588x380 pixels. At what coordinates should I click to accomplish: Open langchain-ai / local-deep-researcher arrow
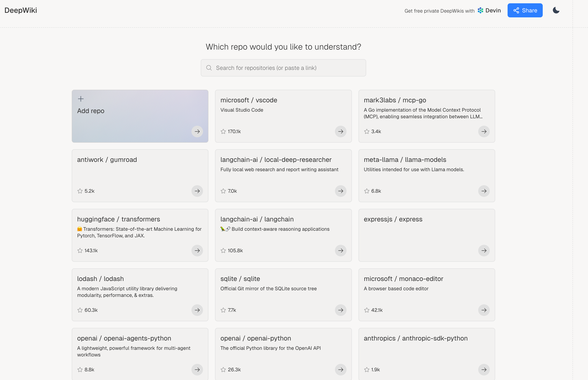pos(341,191)
